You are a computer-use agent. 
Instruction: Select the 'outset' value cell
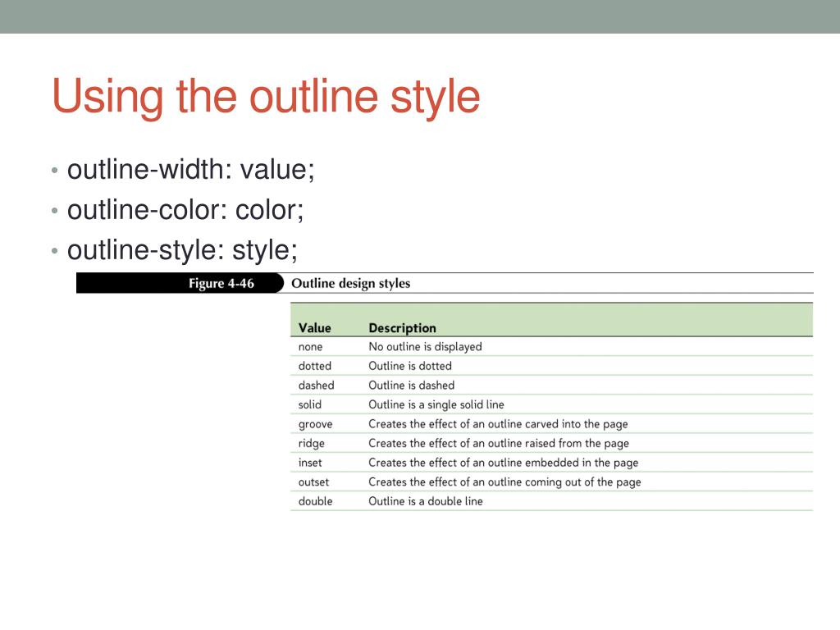pos(313,482)
